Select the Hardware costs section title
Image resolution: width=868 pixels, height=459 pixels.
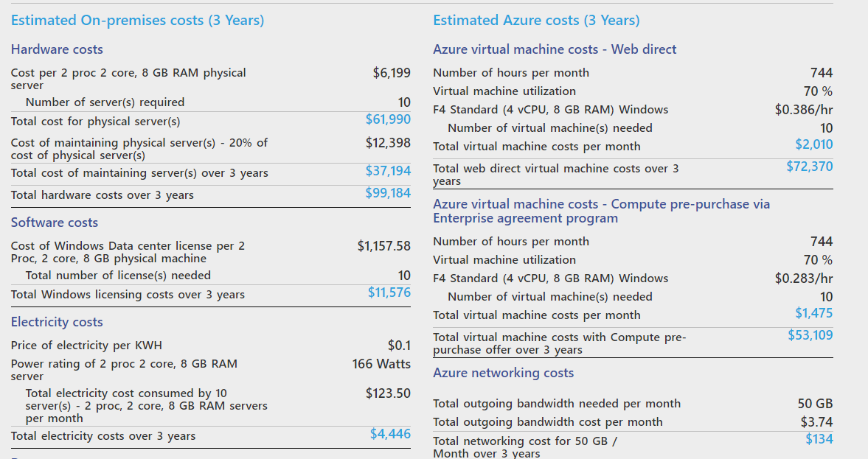tap(57, 49)
